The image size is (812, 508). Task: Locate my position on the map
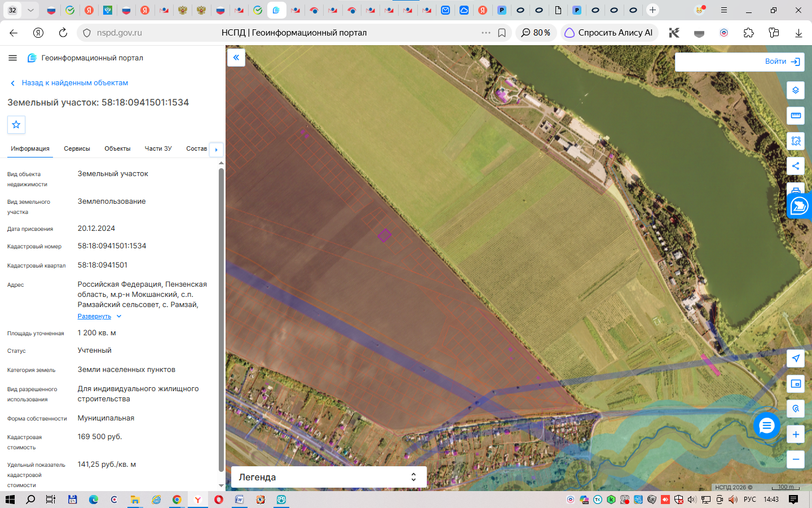796,358
